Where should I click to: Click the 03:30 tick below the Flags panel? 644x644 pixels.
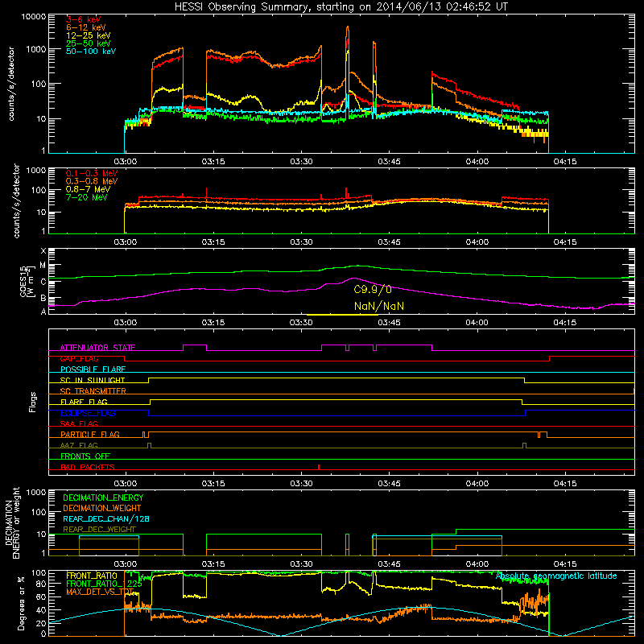301,484
